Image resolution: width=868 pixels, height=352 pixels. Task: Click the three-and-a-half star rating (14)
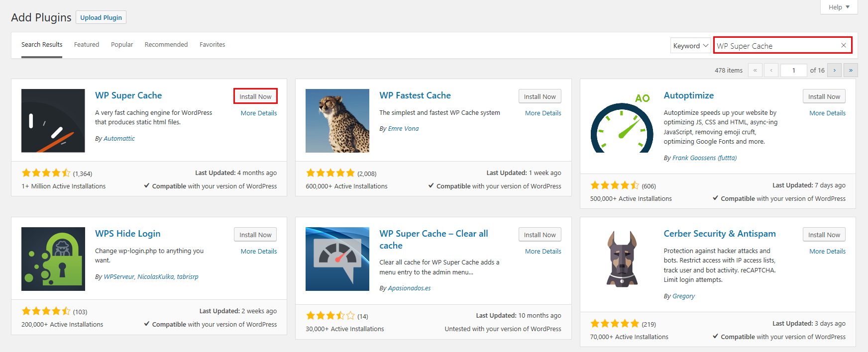pos(330,316)
